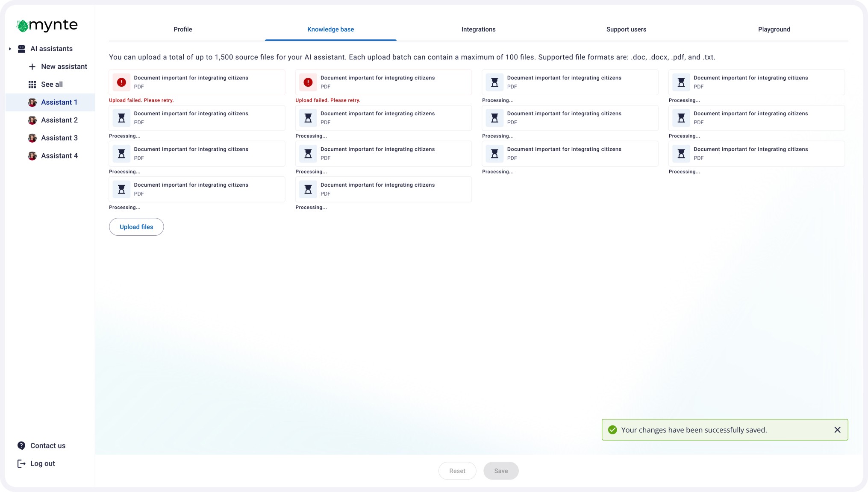Open the Playground tab
This screenshot has width=868, height=492.
pos(774,29)
